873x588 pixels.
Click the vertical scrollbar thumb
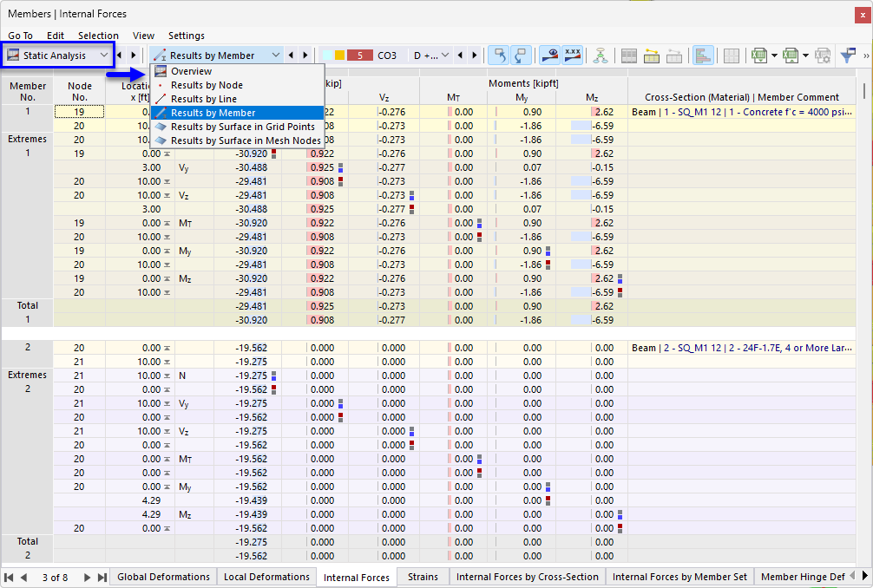[864, 90]
